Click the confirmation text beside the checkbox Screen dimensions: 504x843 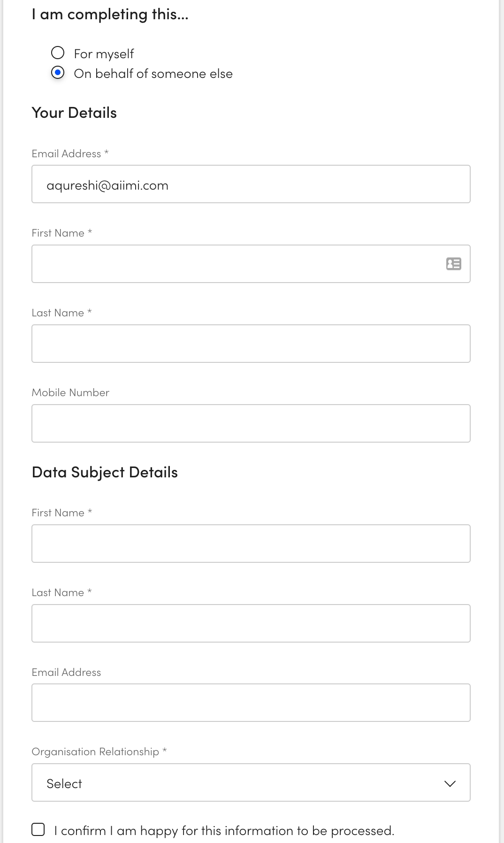pos(224,831)
